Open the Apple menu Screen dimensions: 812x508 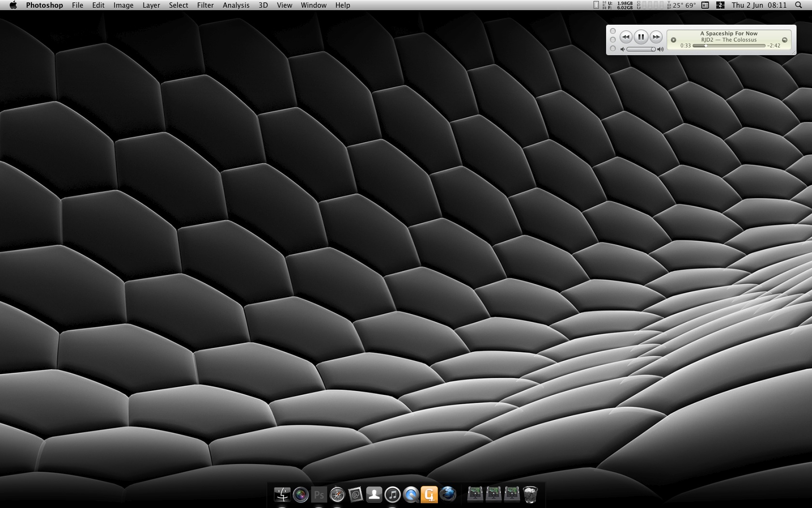[13, 5]
